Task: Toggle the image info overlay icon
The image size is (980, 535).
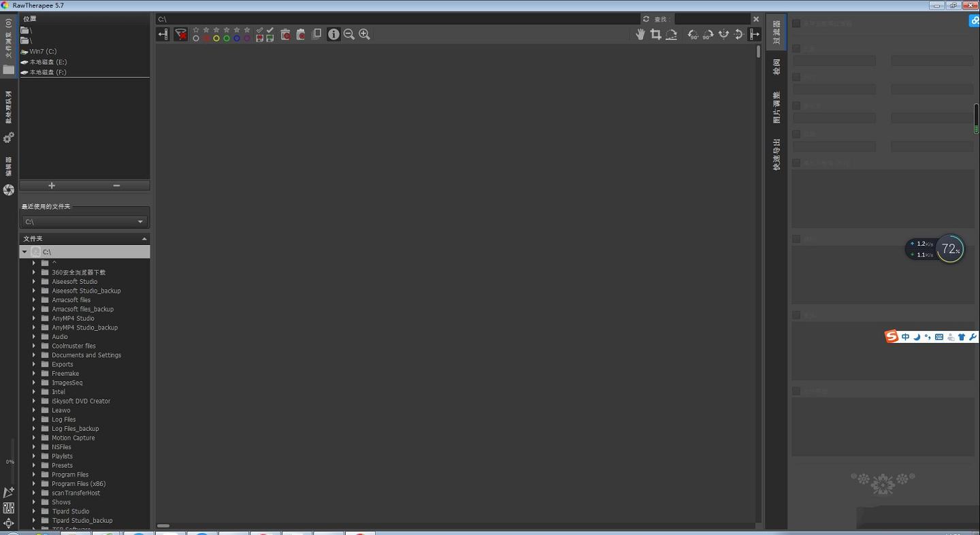Action: tap(333, 34)
